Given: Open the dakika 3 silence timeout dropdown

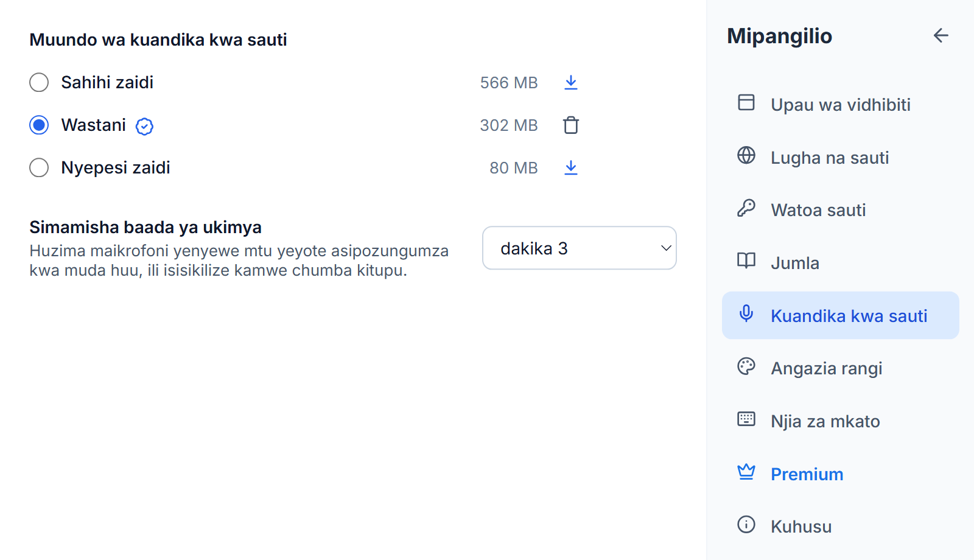Looking at the screenshot, I should click(x=579, y=248).
